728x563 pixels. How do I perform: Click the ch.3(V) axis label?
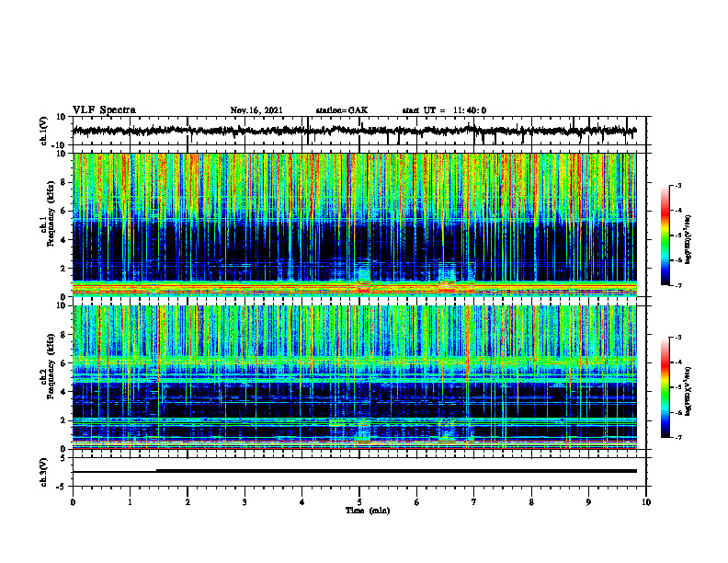(42, 472)
